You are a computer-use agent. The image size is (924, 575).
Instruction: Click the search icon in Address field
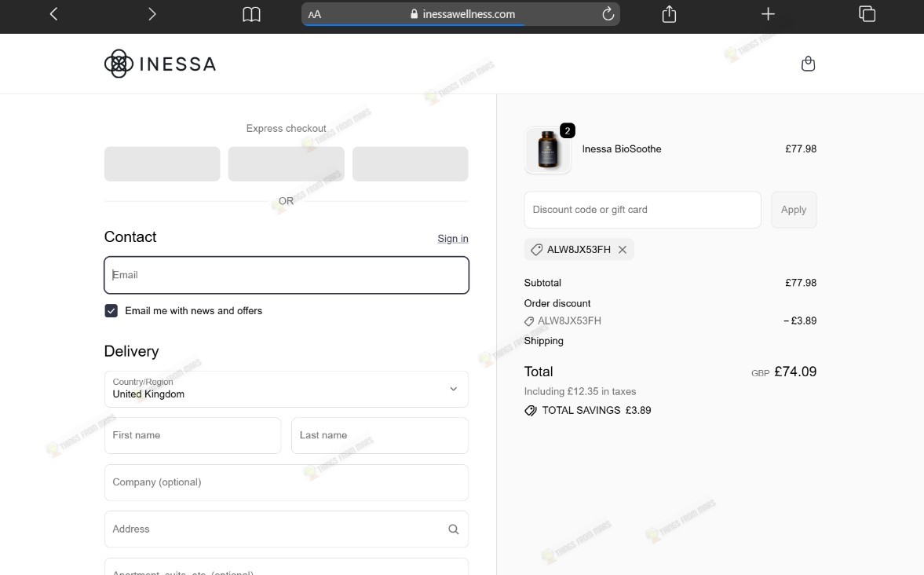(453, 529)
